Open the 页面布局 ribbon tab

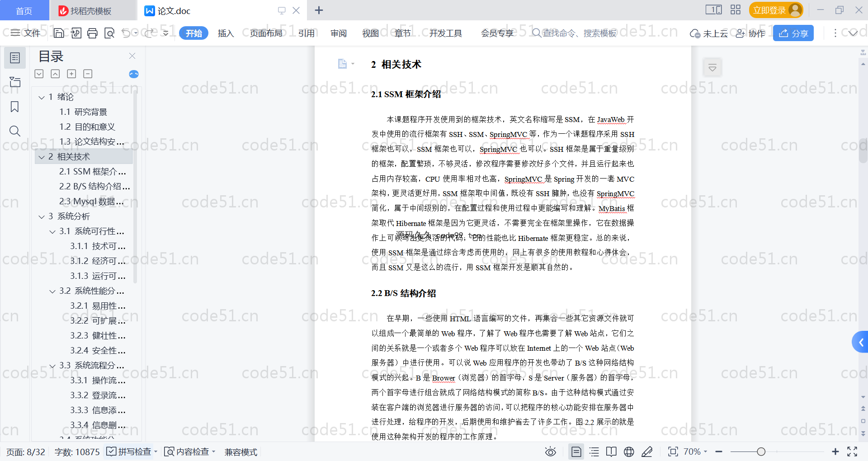tap(266, 33)
